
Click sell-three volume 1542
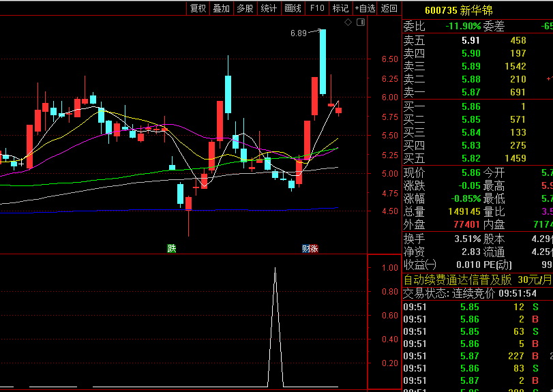[515, 66]
